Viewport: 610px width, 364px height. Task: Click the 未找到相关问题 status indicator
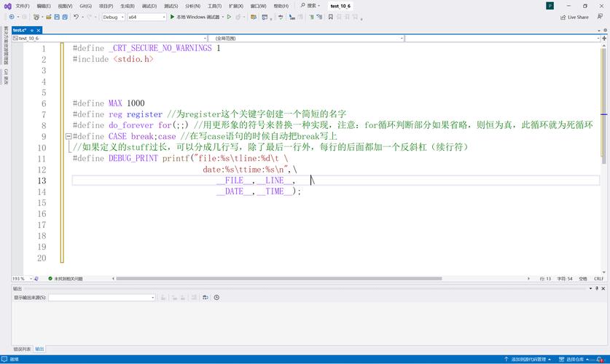click(66, 278)
